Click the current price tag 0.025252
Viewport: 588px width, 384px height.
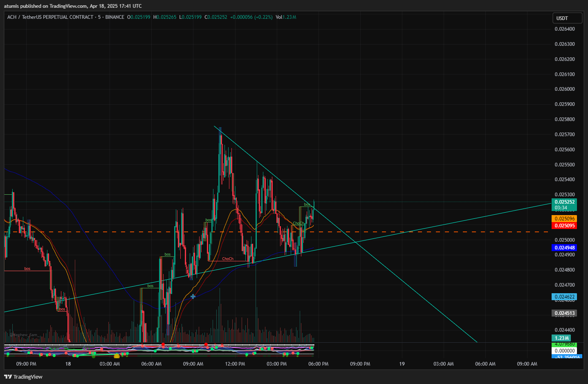point(564,202)
